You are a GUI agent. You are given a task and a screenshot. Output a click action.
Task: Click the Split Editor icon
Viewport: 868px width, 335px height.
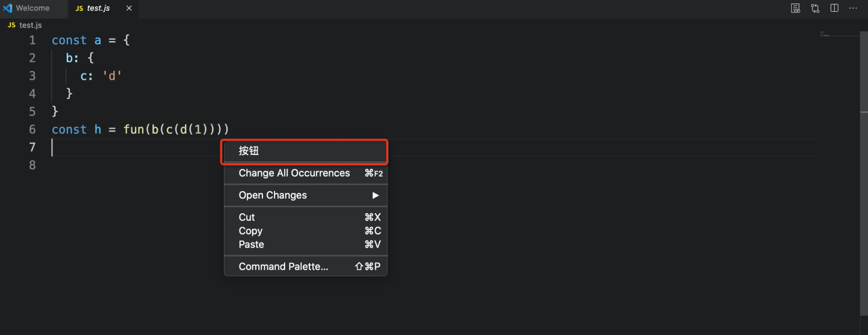(x=834, y=8)
